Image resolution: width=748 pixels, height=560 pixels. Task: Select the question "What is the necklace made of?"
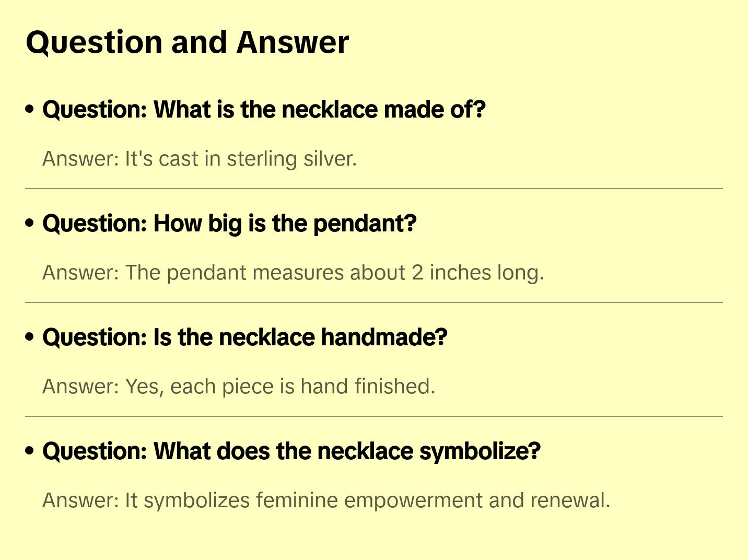coord(264,109)
